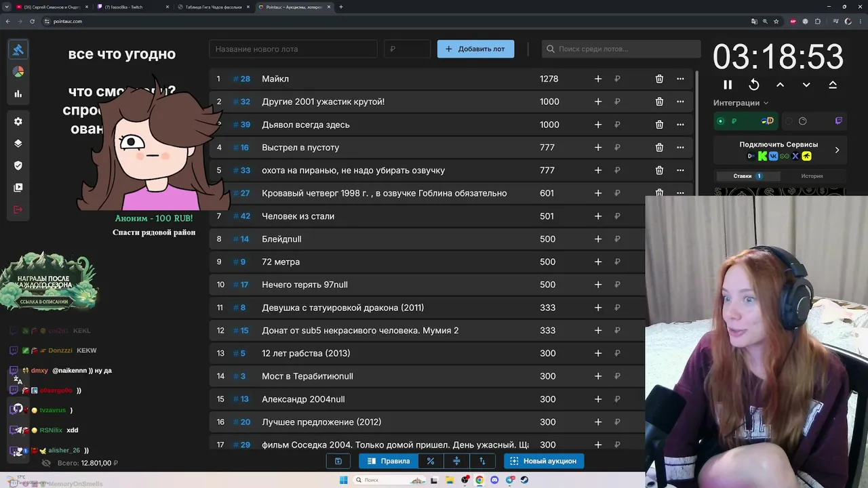This screenshot has height=488, width=868.
Task: Decrease timer with the down chevron
Action: 806,85
